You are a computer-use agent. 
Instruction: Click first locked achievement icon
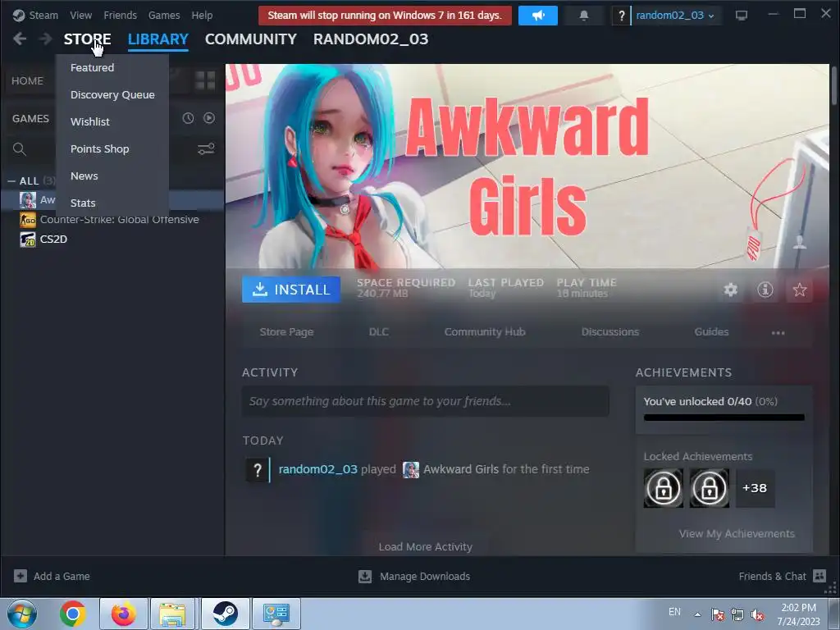coord(664,488)
